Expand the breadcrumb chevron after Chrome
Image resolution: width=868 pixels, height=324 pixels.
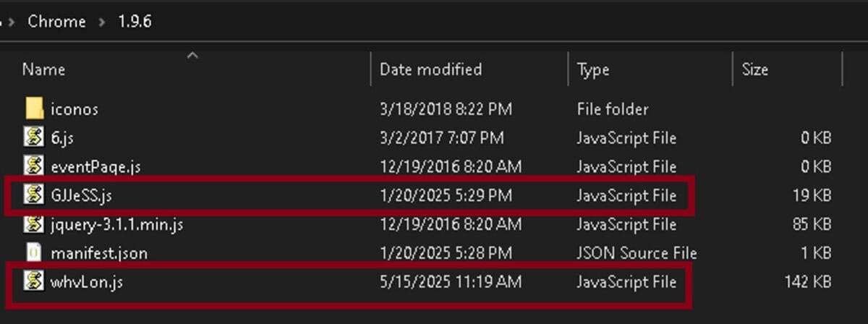[101, 22]
